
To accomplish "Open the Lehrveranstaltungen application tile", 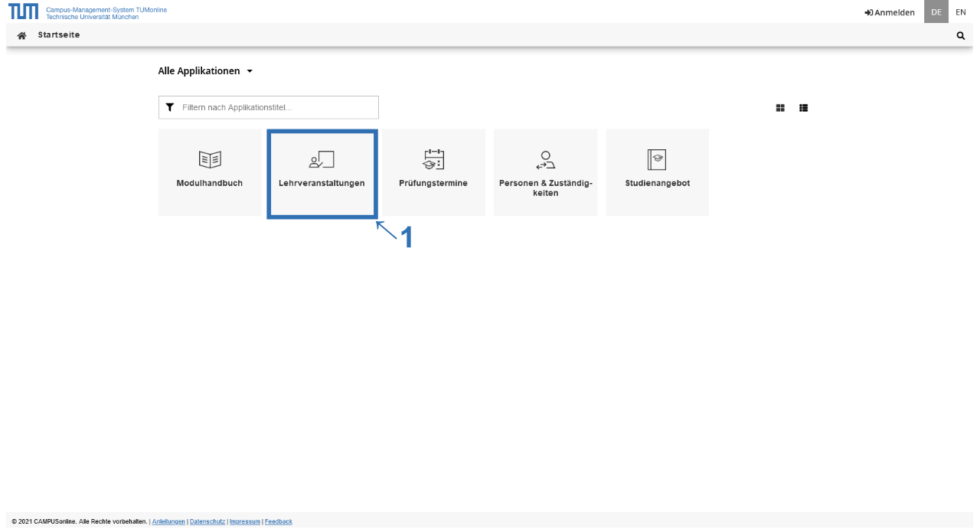I will pyautogui.click(x=322, y=172).
